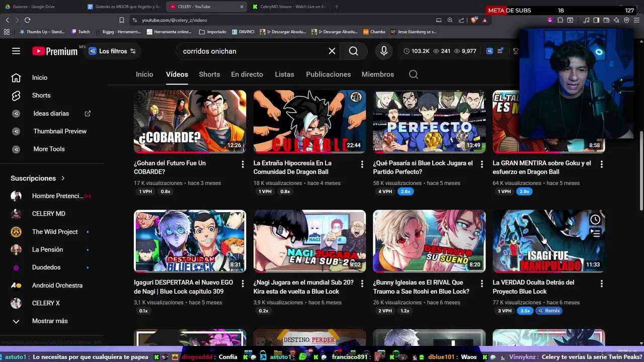This screenshot has height=362, width=644.
Task: Open More Tools in sidebar
Action: pyautogui.click(x=52, y=149)
